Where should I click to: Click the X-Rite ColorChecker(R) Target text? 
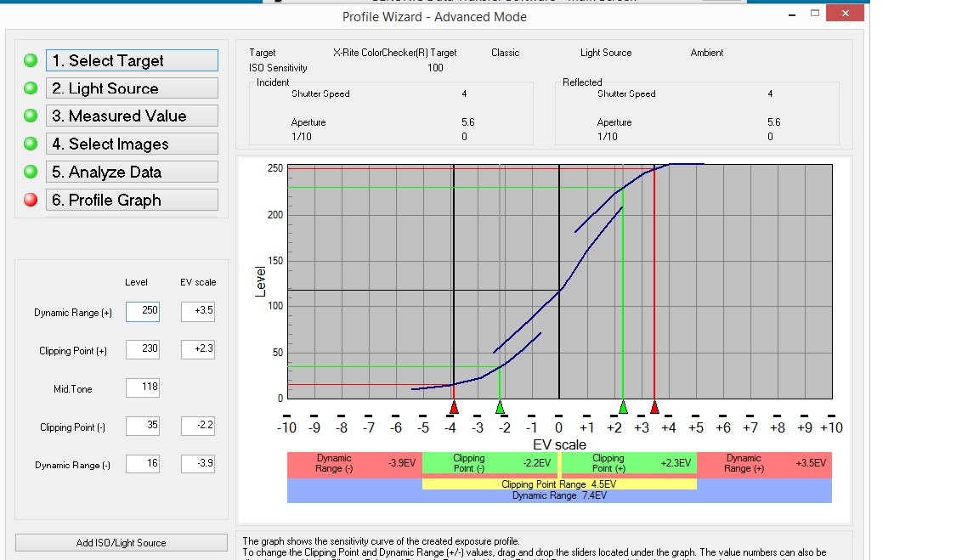[x=394, y=53]
